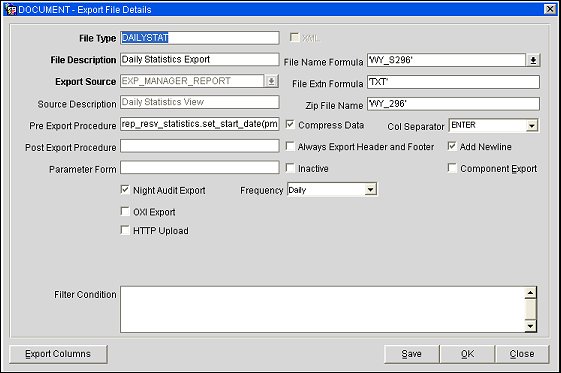This screenshot has width=561, height=373.
Task: Open the Col Separator dropdown
Action: 532,126
